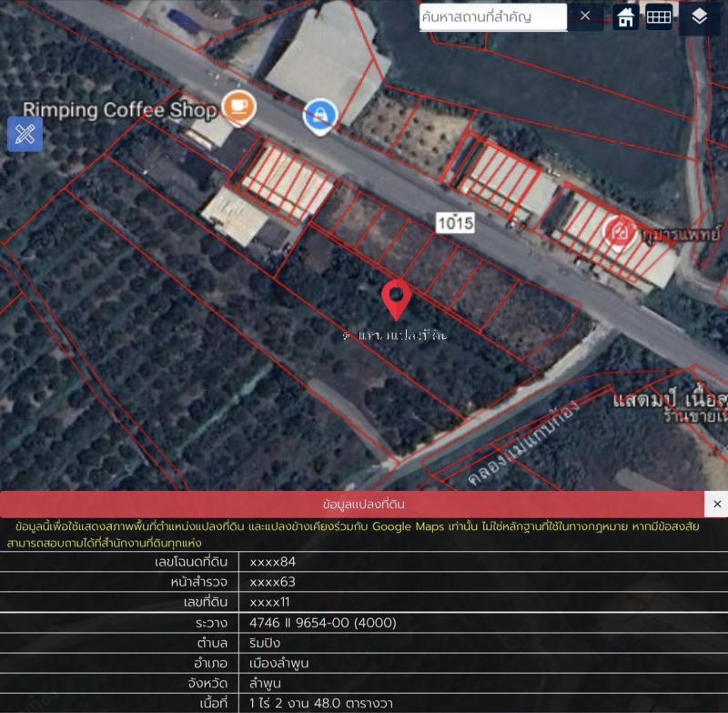Select the ruler and pencil measuring tool
Image resolution: width=728 pixels, height=713 pixels.
[x=25, y=135]
